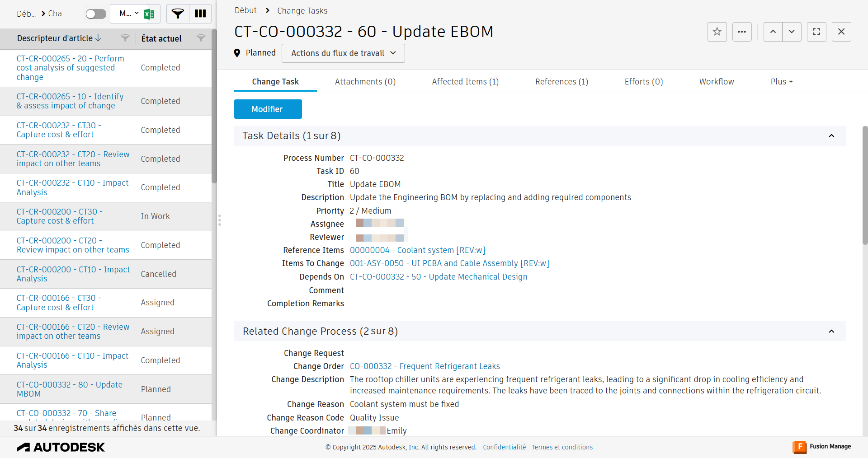Click the In Work status cell

(155, 216)
